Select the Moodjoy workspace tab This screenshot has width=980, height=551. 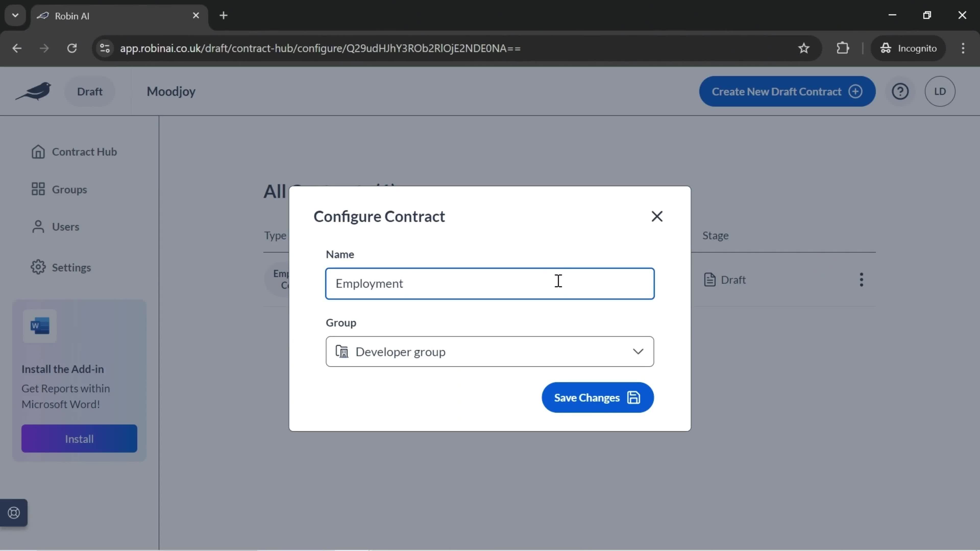[x=171, y=91]
